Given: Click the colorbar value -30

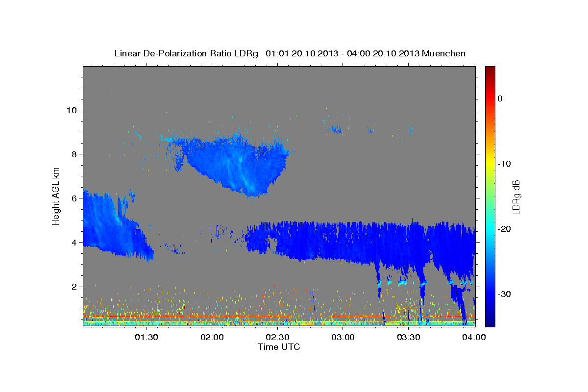Looking at the screenshot, I should point(505,294).
